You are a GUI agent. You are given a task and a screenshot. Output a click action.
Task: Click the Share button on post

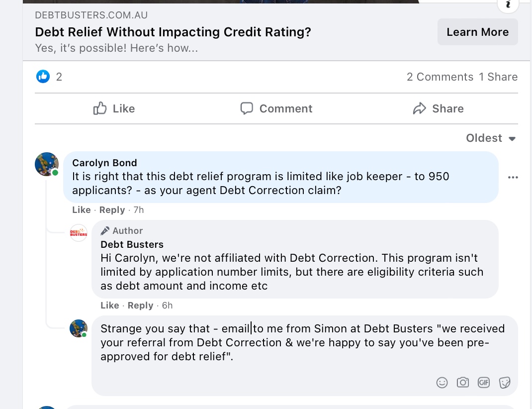coord(438,108)
